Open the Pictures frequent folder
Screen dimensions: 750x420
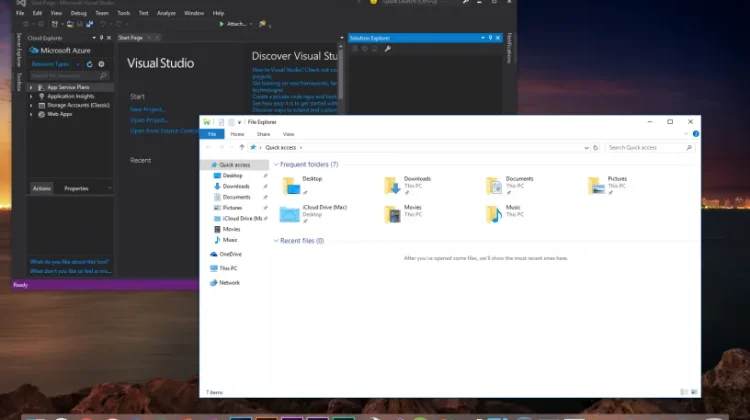(x=607, y=186)
